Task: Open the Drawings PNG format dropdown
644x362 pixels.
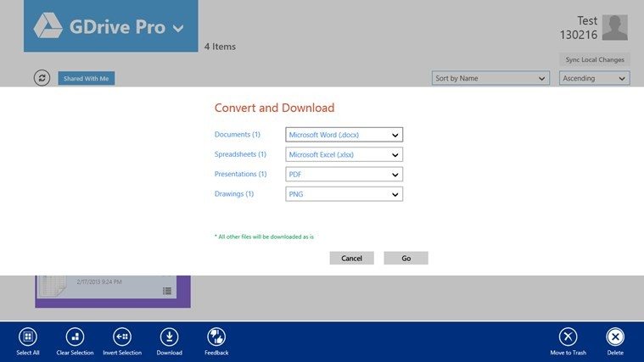Action: [x=344, y=194]
